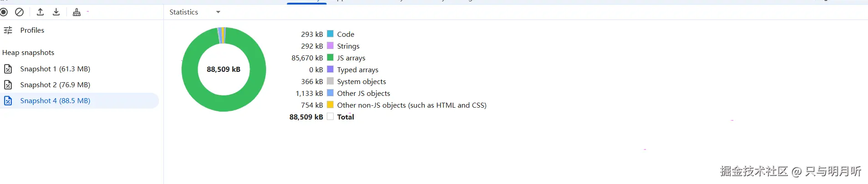Screen dimensions: 868x184
Task: Open the Statistics perspective dropdown
Action: pos(195,12)
